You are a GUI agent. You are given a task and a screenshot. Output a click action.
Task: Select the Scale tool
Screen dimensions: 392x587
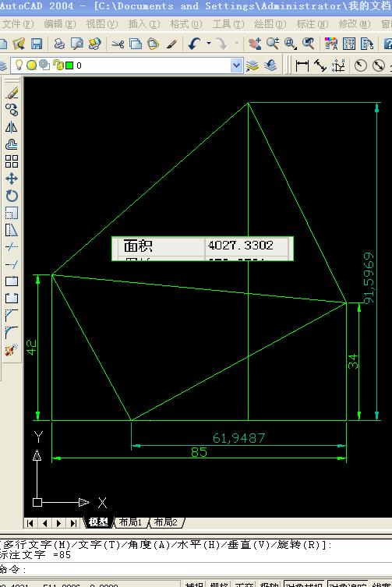[12, 213]
